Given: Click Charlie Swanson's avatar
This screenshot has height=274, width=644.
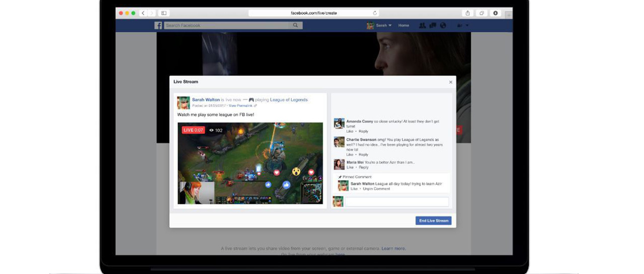Looking at the screenshot, I should coord(339,142).
